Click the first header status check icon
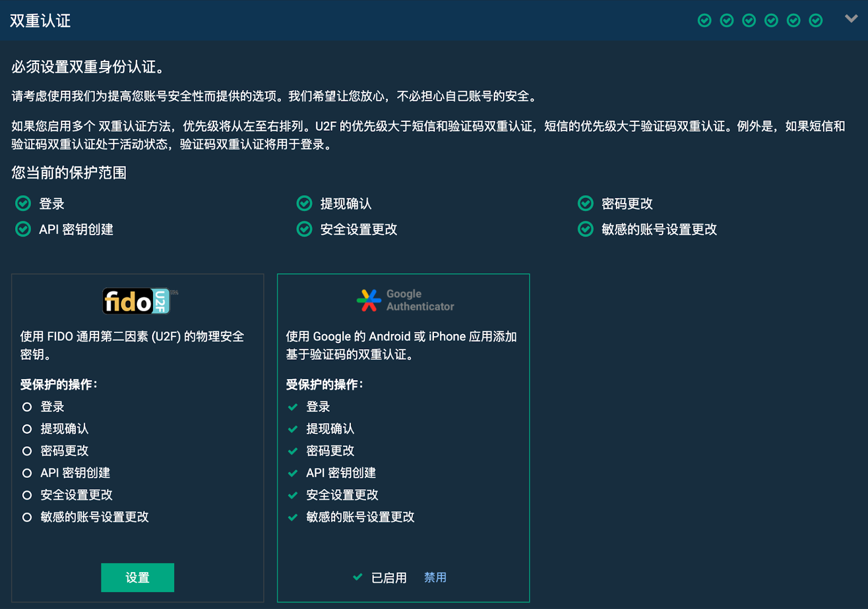Image resolution: width=868 pixels, height=609 pixels. [x=704, y=21]
